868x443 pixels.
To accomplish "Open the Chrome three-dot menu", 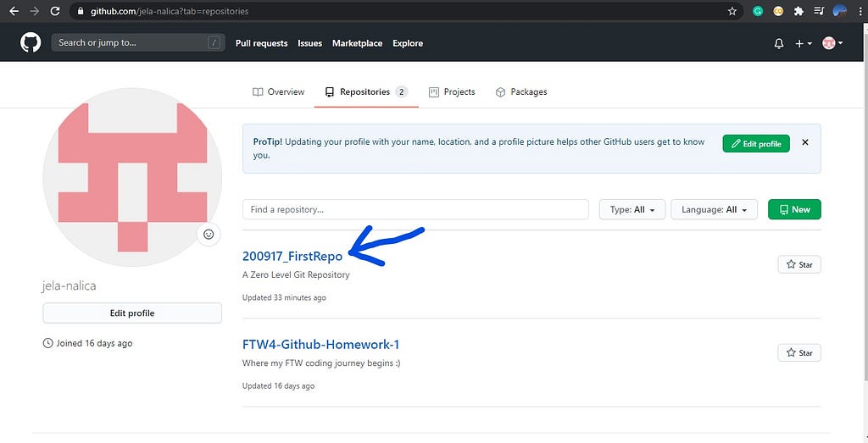I will [x=859, y=11].
